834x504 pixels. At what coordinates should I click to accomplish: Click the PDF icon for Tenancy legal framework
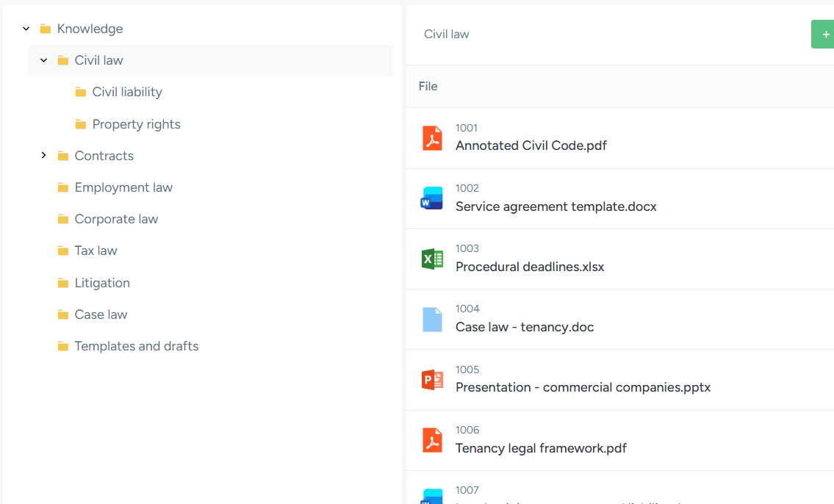pyautogui.click(x=432, y=440)
